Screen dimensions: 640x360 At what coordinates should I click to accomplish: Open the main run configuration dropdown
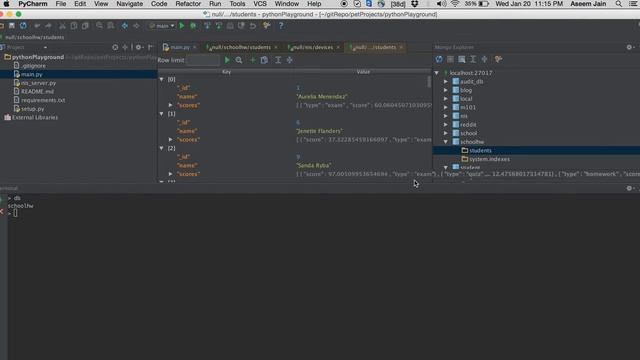[x=162, y=26]
